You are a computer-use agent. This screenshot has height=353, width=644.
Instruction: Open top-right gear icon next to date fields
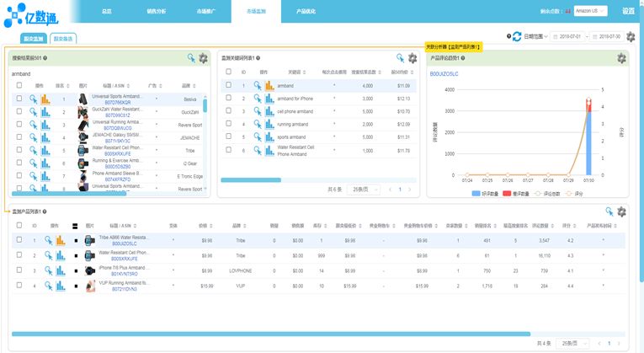tap(631, 36)
